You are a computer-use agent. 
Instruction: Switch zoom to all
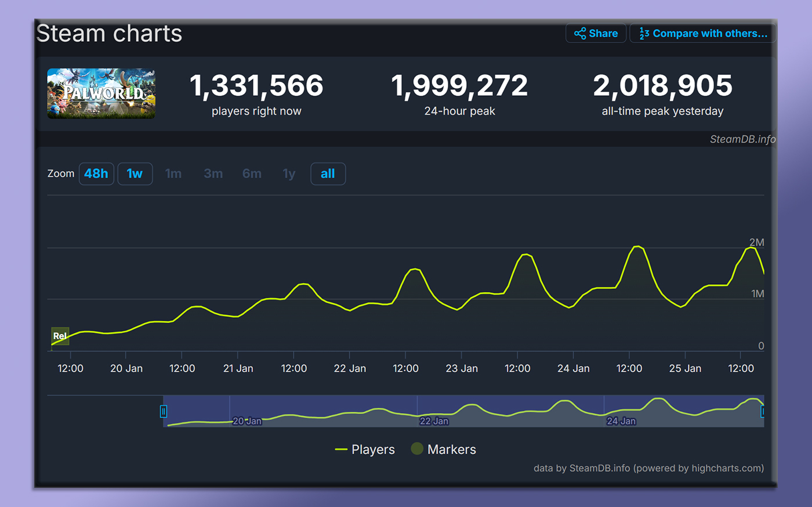click(328, 174)
